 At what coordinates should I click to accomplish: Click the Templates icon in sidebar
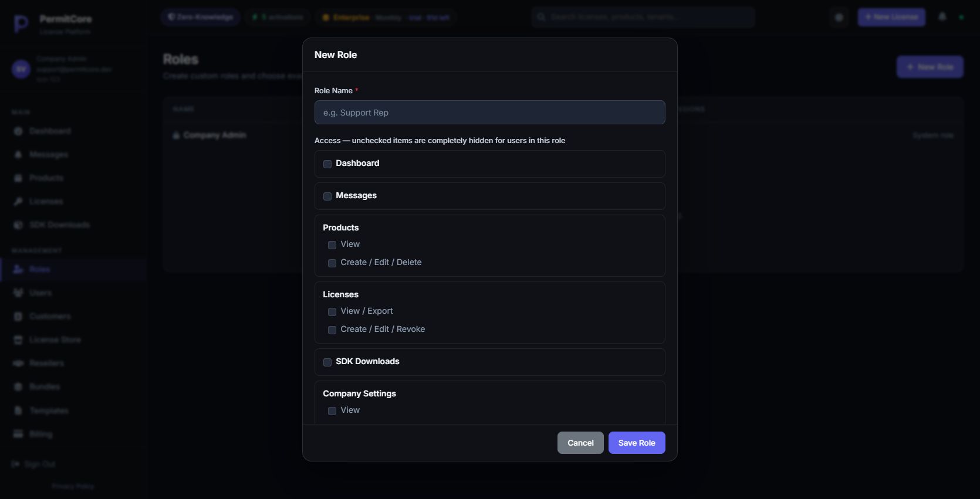(18, 410)
